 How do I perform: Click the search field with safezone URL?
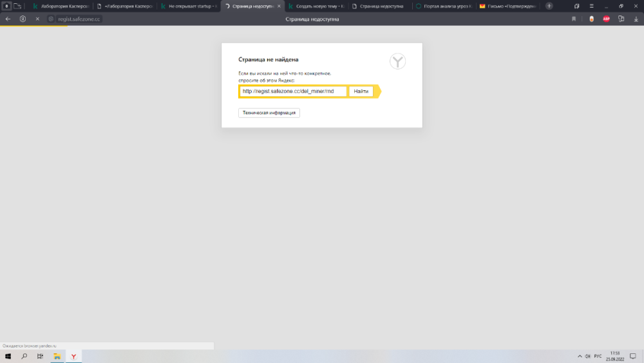click(x=293, y=92)
